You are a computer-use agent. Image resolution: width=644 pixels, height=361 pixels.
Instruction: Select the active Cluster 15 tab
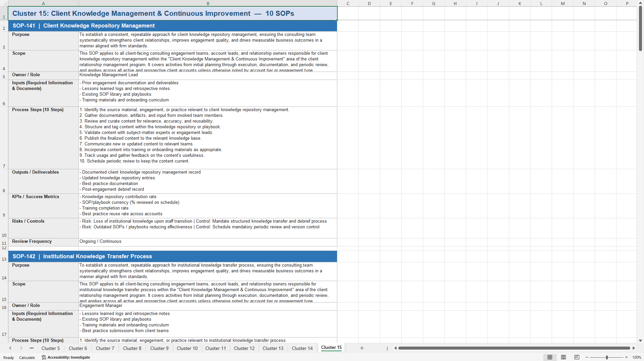coord(331,348)
